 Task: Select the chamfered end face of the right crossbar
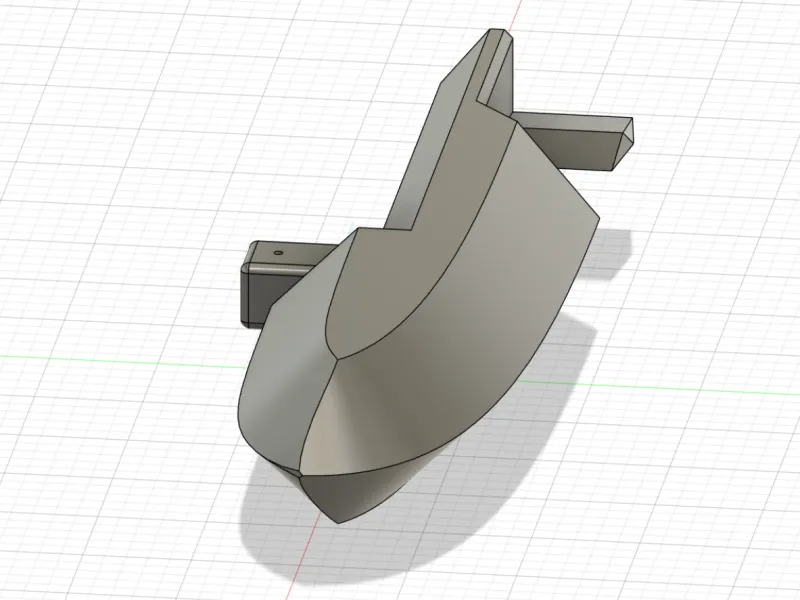[x=623, y=145]
